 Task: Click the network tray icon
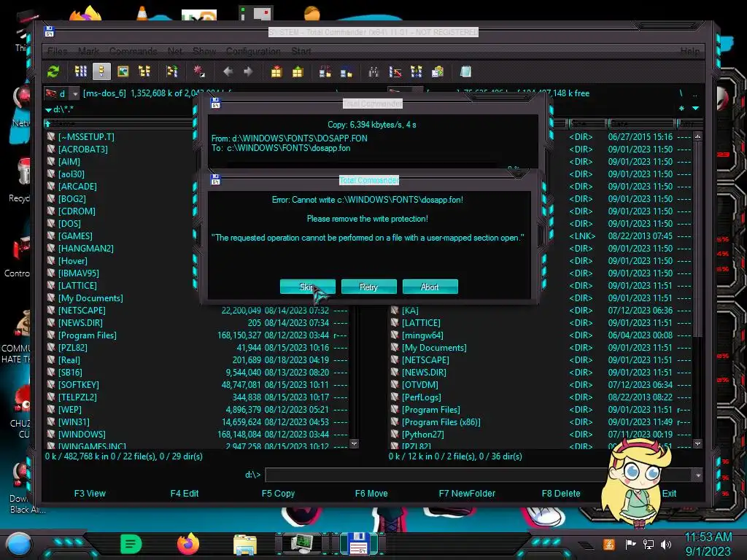pyautogui.click(x=649, y=544)
